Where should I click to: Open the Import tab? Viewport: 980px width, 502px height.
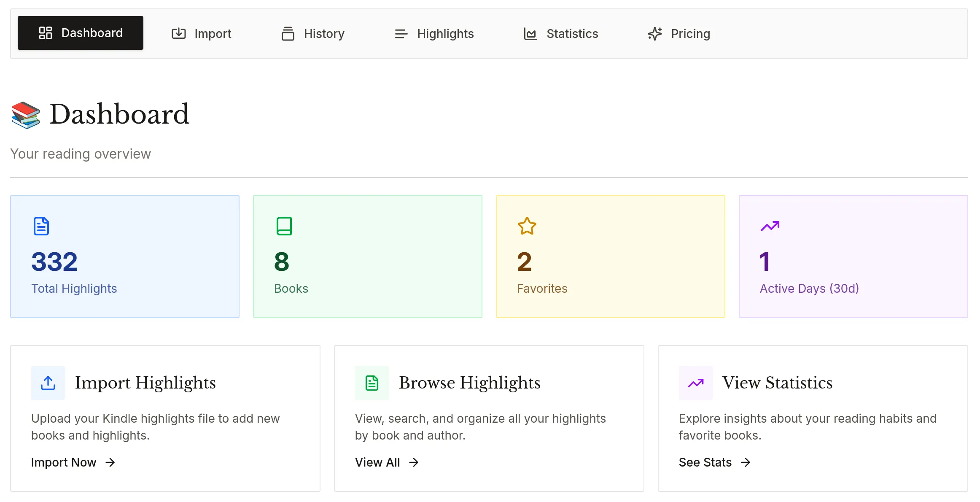[x=202, y=33]
